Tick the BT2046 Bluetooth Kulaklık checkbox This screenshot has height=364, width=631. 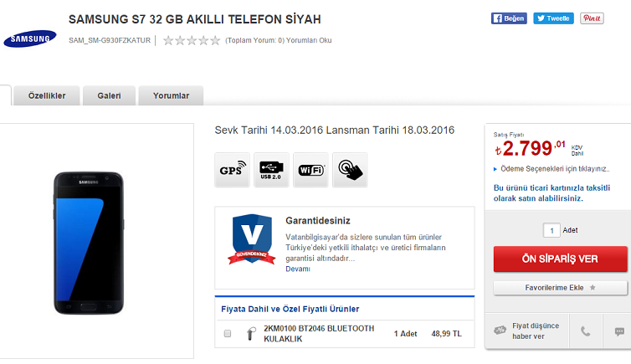[228, 333]
